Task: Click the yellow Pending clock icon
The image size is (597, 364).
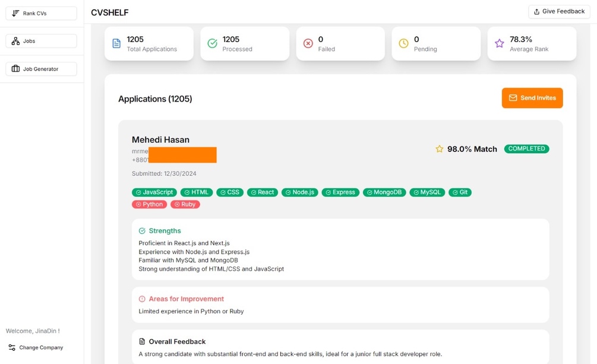Action: 403,43
